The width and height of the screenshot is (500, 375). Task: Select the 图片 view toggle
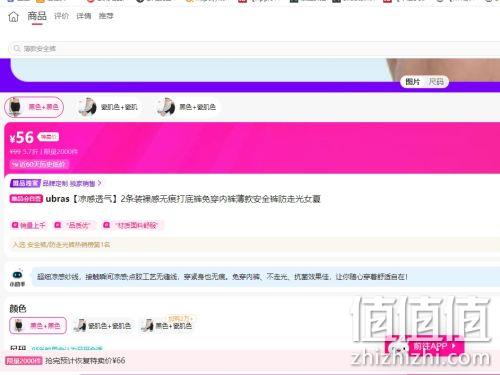point(413,82)
